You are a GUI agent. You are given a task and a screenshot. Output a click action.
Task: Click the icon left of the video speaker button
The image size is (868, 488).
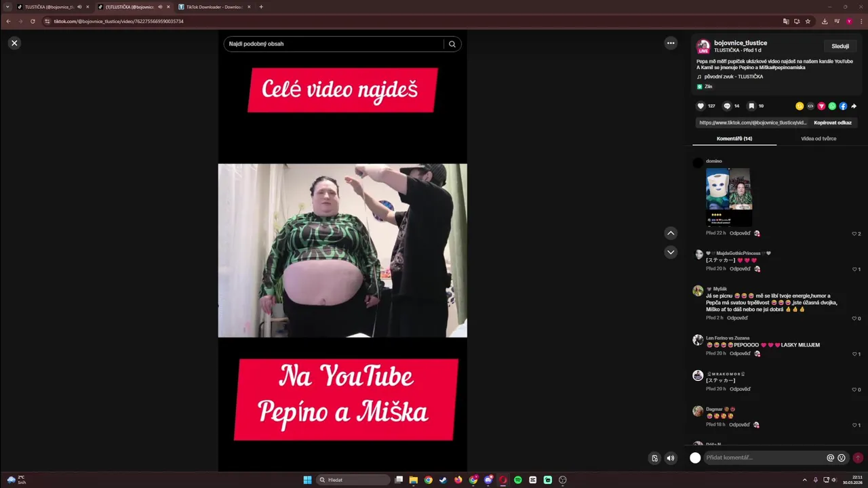click(x=654, y=458)
